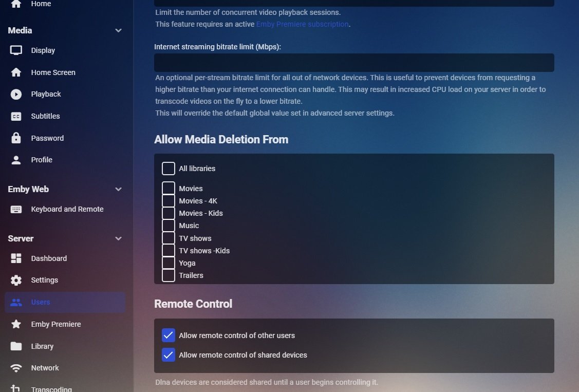579x392 pixels.
Task: Uncheck Allow remote control of shared devices
Action: [x=169, y=355]
